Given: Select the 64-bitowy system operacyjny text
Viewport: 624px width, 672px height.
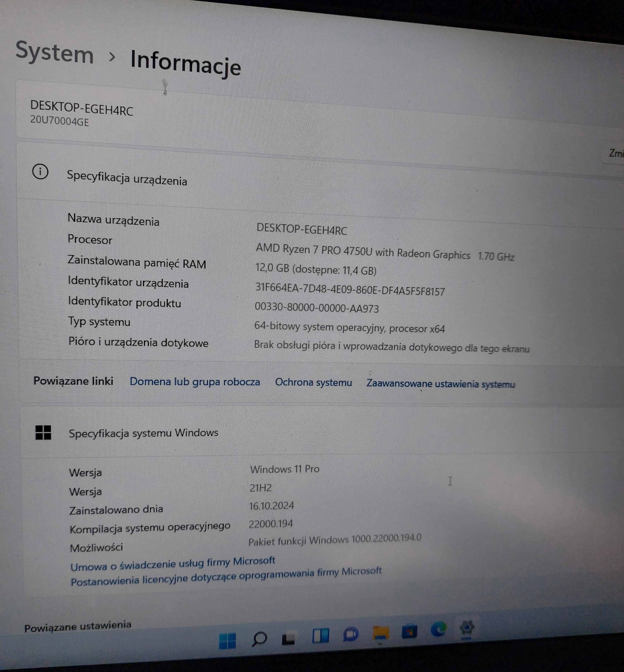Looking at the screenshot, I should pos(349,327).
